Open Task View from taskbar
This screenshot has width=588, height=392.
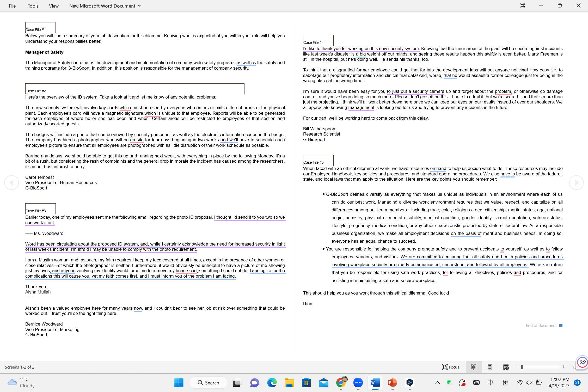[x=237, y=383]
